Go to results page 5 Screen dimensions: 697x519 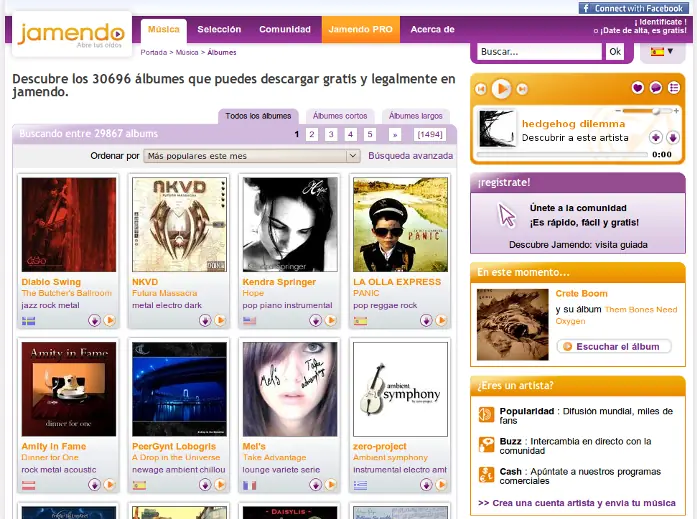(369, 134)
